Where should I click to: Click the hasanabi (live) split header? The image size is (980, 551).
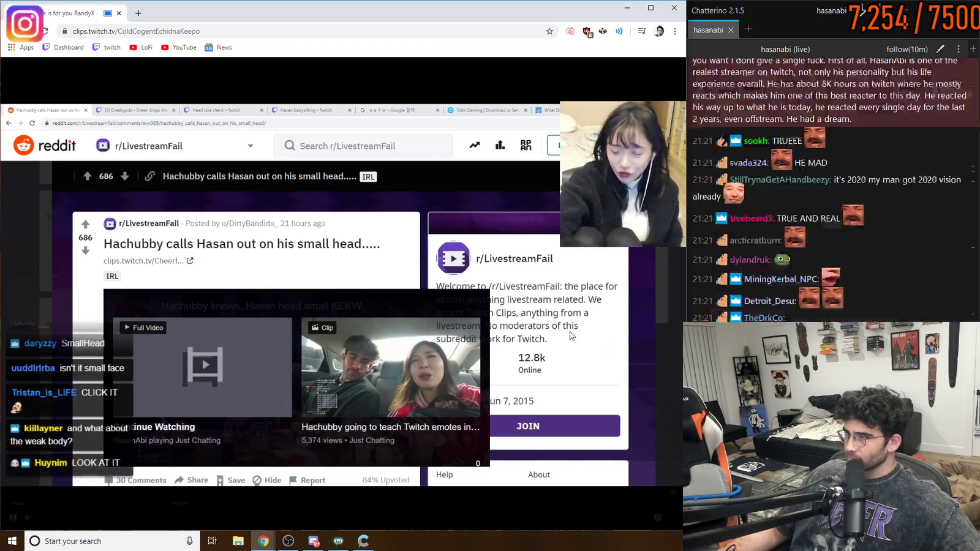pos(785,49)
